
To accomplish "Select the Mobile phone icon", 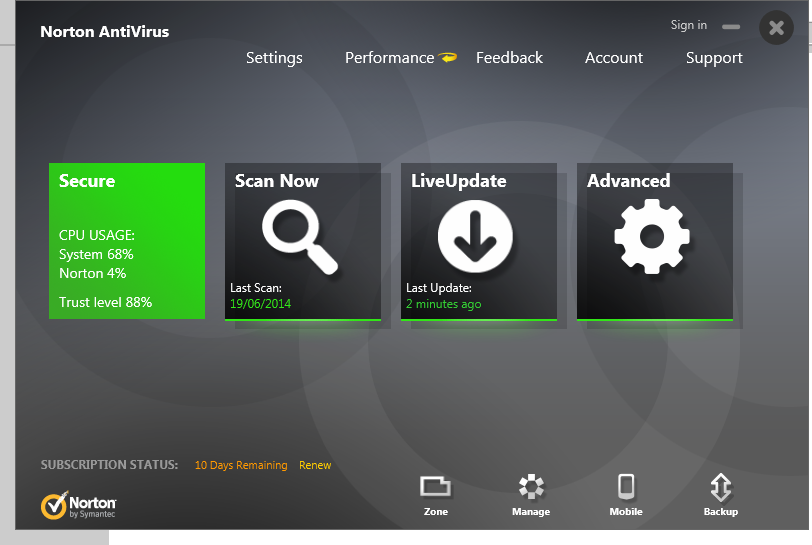I will 626,496.
